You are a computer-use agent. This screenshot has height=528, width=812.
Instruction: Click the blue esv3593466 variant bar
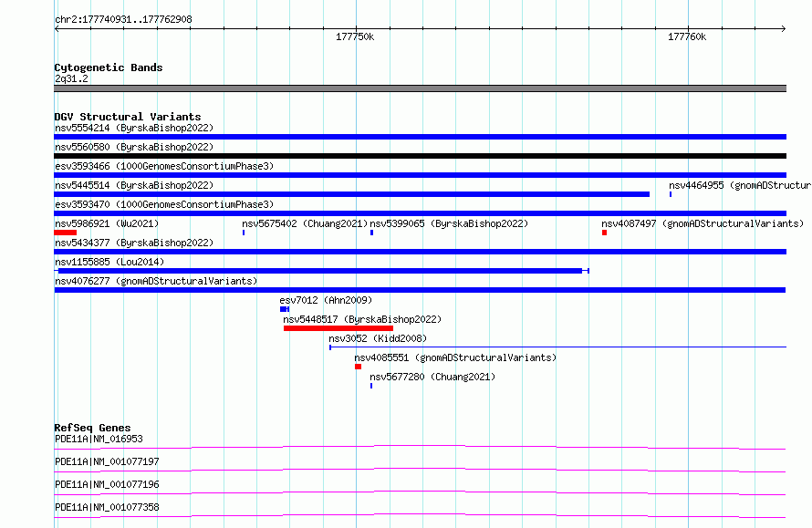(x=420, y=175)
